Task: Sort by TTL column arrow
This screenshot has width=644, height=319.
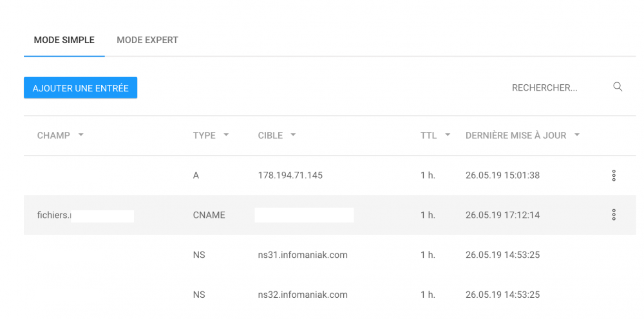Action: tap(448, 135)
